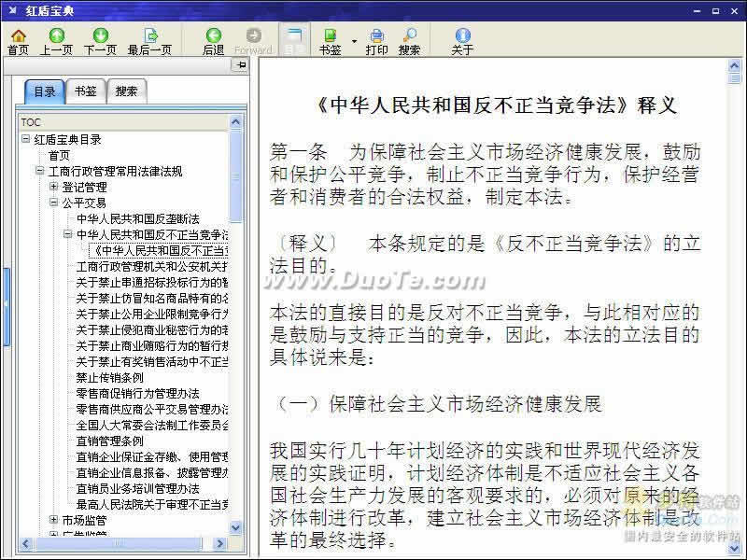747x560 pixels.
Task: Open 禁止传销条例 in the tree
Action: 109,378
